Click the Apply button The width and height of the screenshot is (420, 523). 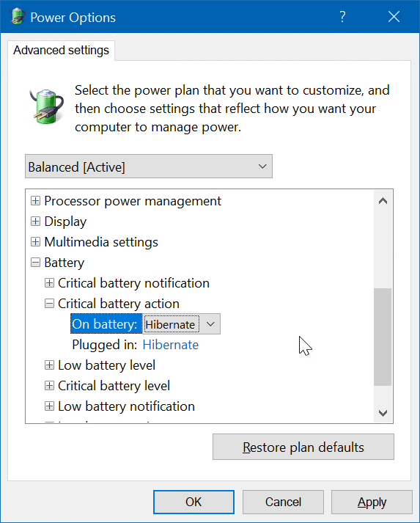[372, 502]
